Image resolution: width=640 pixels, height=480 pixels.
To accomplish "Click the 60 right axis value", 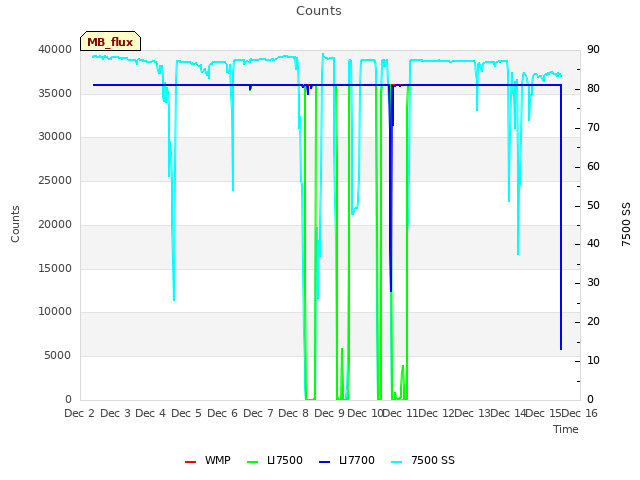I will click(593, 167).
